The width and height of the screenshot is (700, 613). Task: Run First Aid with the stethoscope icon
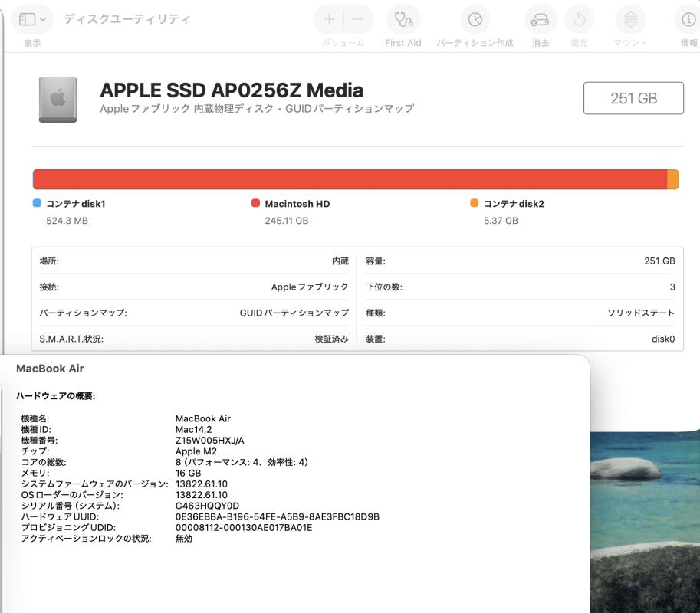click(x=403, y=19)
